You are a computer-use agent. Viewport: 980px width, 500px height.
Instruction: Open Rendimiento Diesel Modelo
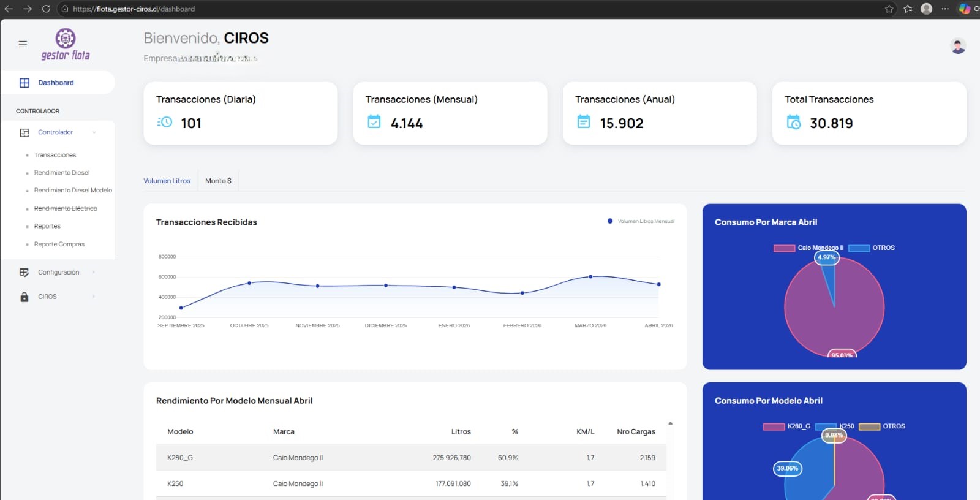point(73,191)
